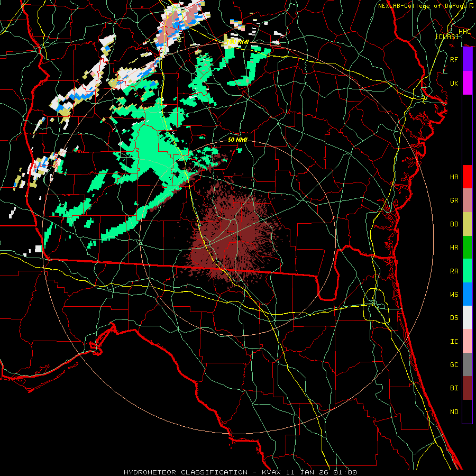Click the BD legend label
476x476 pixels.
pyautogui.click(x=454, y=224)
